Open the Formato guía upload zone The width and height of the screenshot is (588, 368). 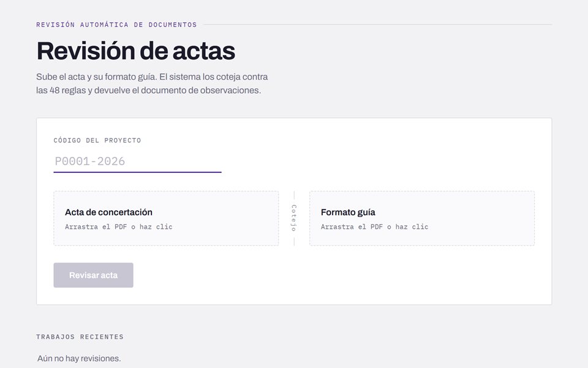click(x=422, y=218)
